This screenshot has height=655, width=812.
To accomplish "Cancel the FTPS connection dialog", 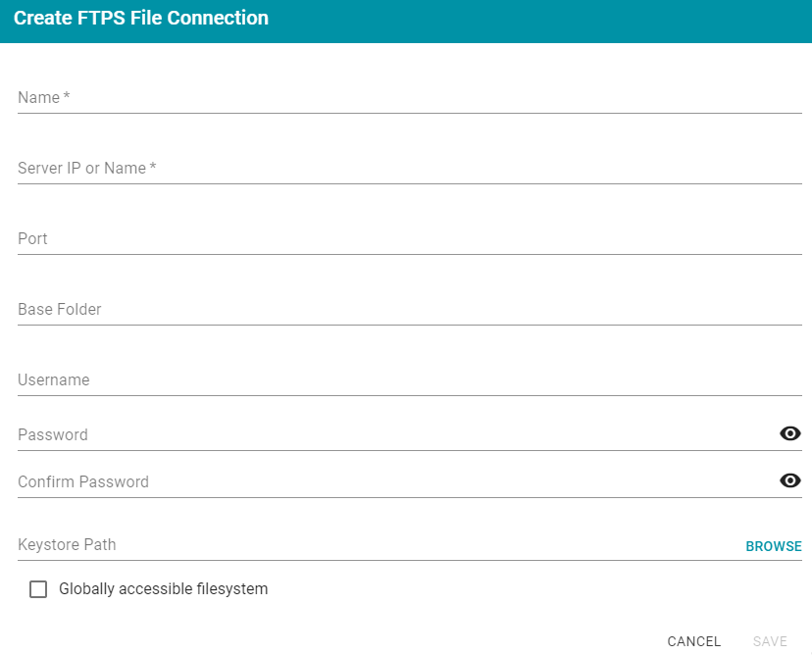I will point(694,641).
